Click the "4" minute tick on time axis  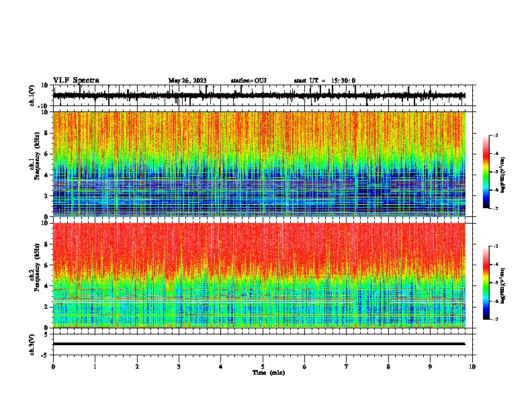click(221, 367)
